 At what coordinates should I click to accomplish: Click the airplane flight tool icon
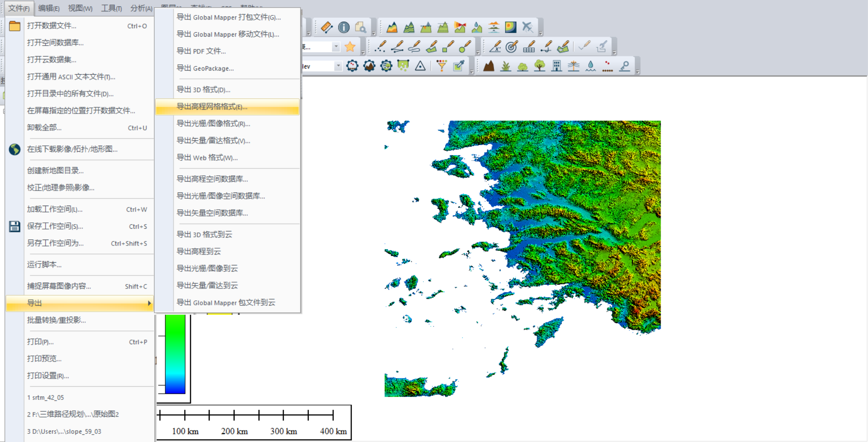(528, 27)
